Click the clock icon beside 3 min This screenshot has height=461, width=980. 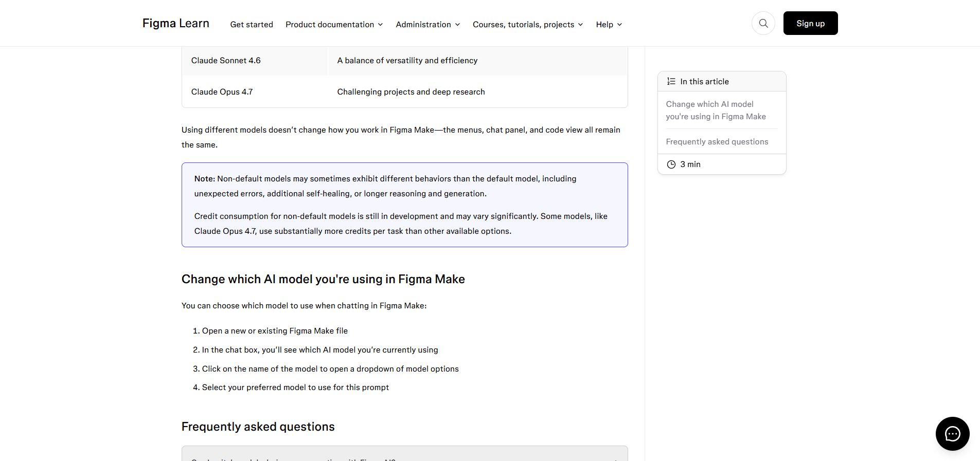[671, 164]
